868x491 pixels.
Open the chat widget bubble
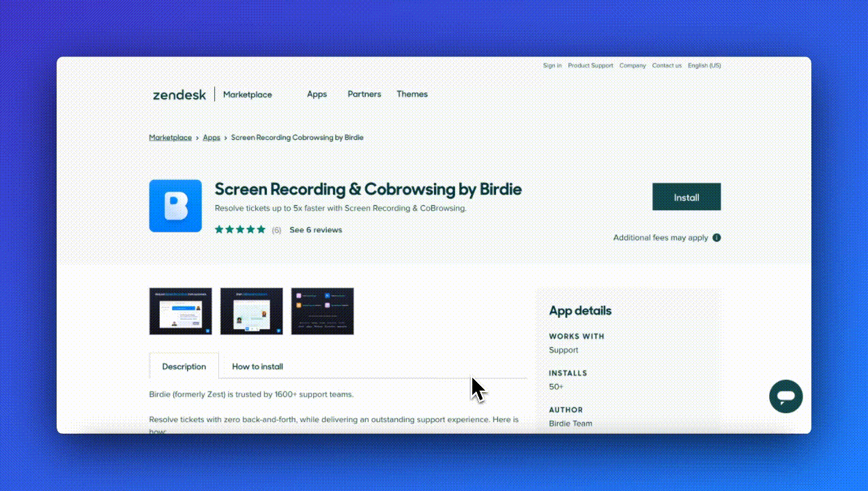click(x=785, y=396)
